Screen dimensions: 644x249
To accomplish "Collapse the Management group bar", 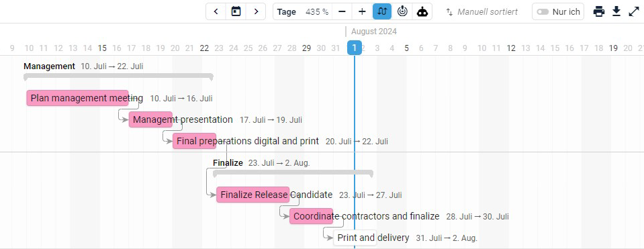I will click(x=118, y=76).
